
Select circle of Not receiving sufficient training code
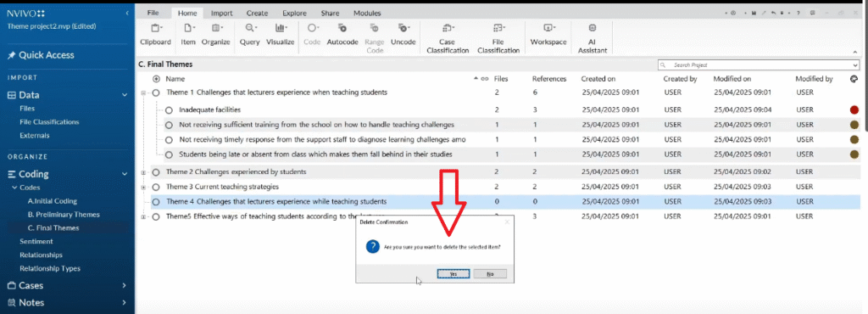click(169, 125)
